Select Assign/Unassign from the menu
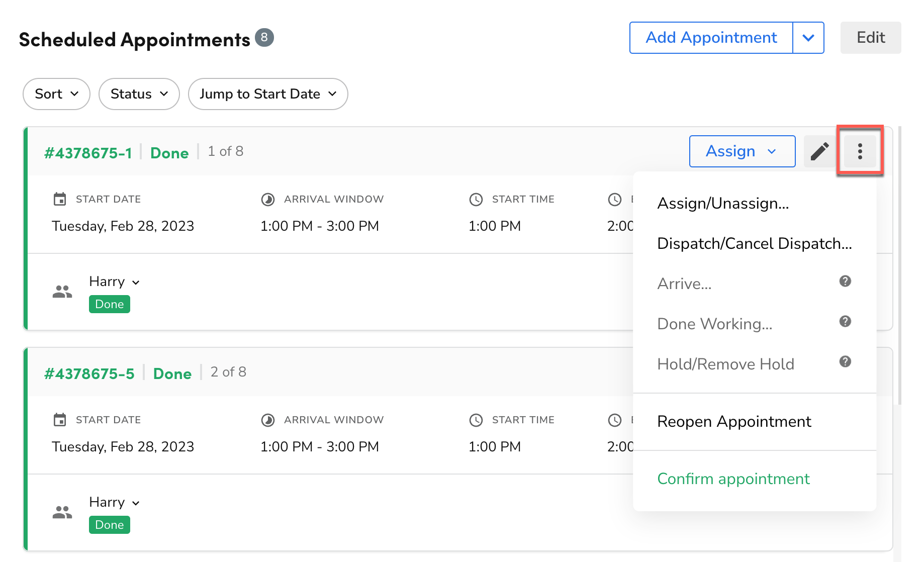Viewport: 924px width, 562px height. (x=723, y=204)
